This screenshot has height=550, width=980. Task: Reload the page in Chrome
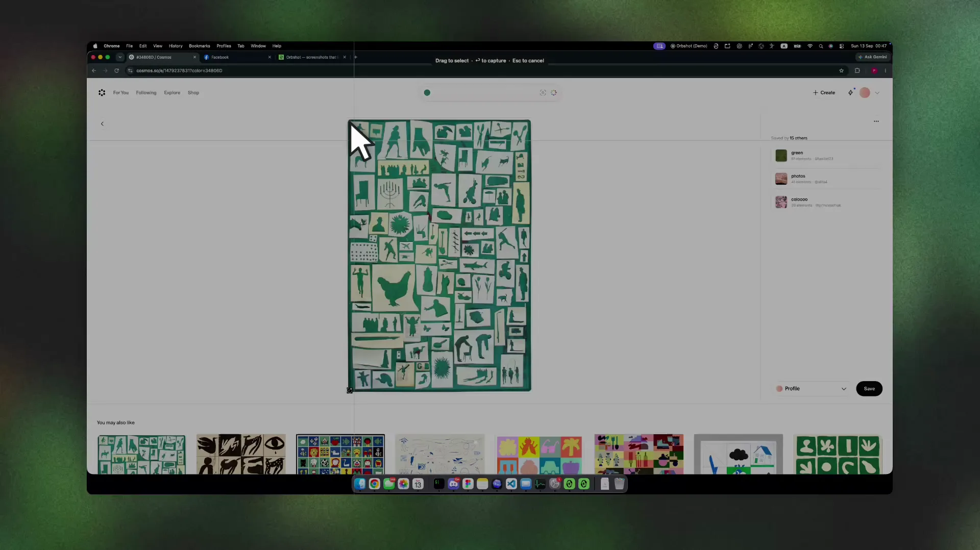[x=117, y=71]
